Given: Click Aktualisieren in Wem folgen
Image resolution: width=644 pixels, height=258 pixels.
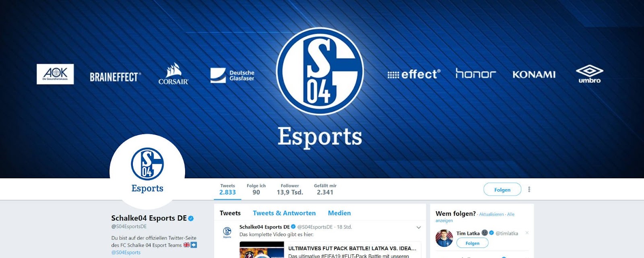Looking at the screenshot, I should click(491, 215).
